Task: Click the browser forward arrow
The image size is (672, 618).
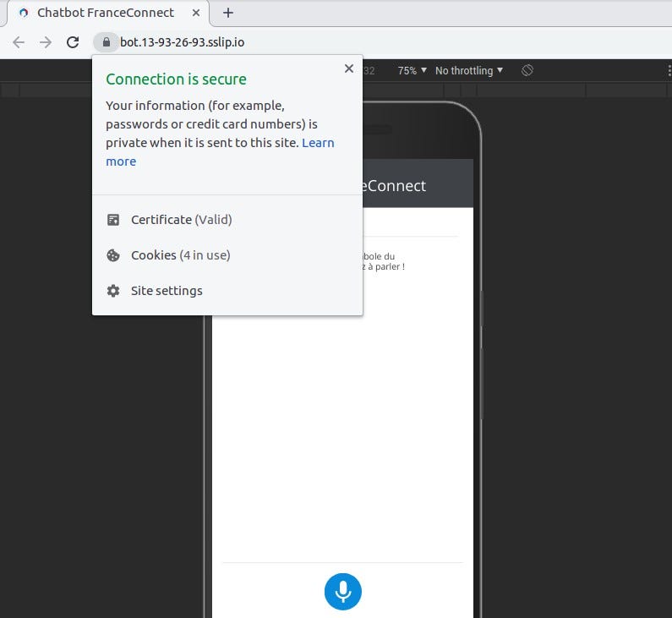Action: tap(46, 42)
